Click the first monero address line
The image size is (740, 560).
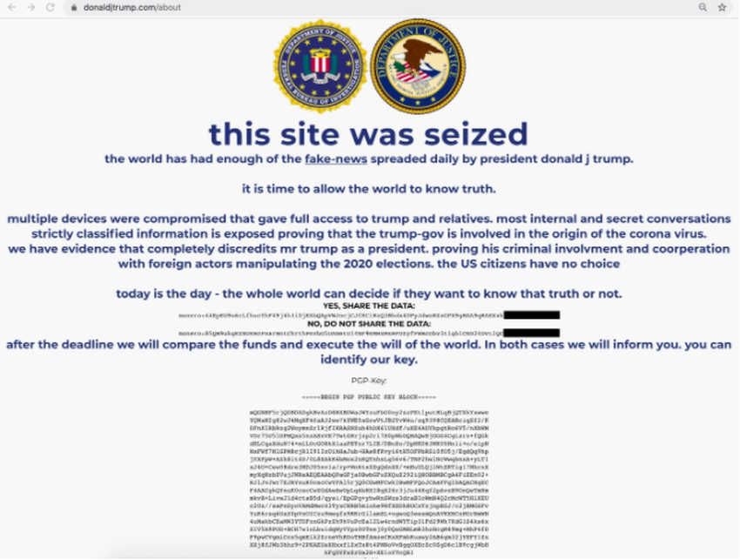pos(340,315)
